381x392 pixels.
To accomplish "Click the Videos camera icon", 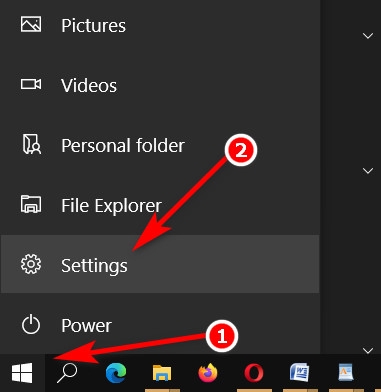I will tap(31, 84).
